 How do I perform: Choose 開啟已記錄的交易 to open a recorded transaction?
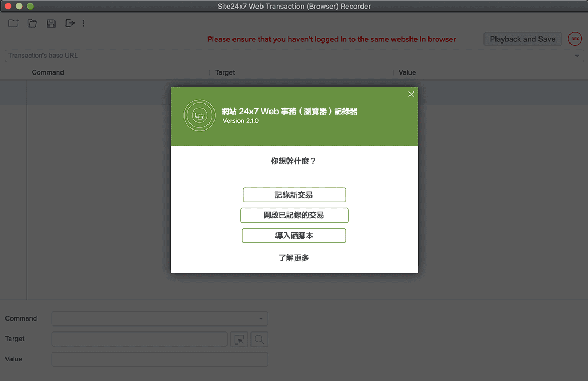coord(294,215)
